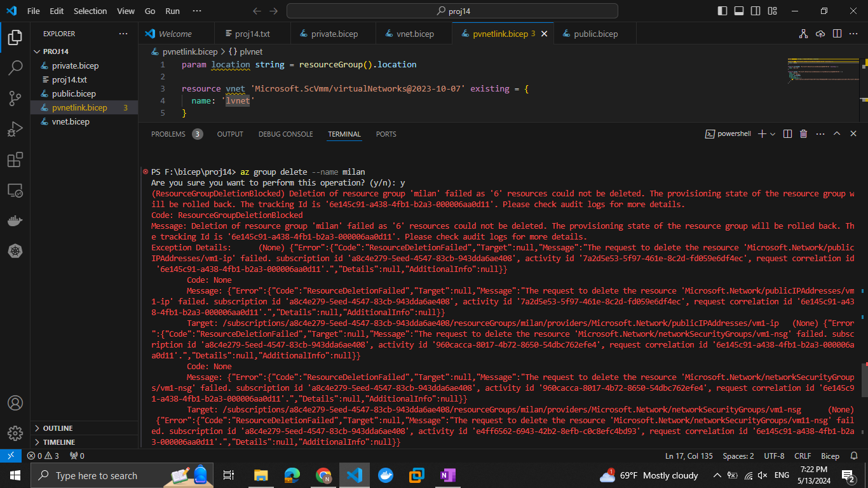Screen dimensions: 868x488
Task: Open the Kubernetes view icon
Action: click(15, 252)
